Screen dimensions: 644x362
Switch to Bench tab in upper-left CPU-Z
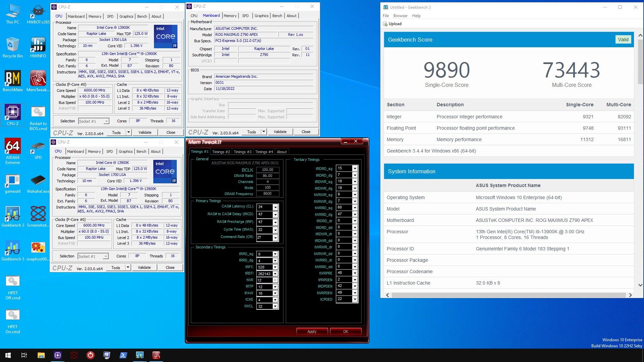(142, 16)
